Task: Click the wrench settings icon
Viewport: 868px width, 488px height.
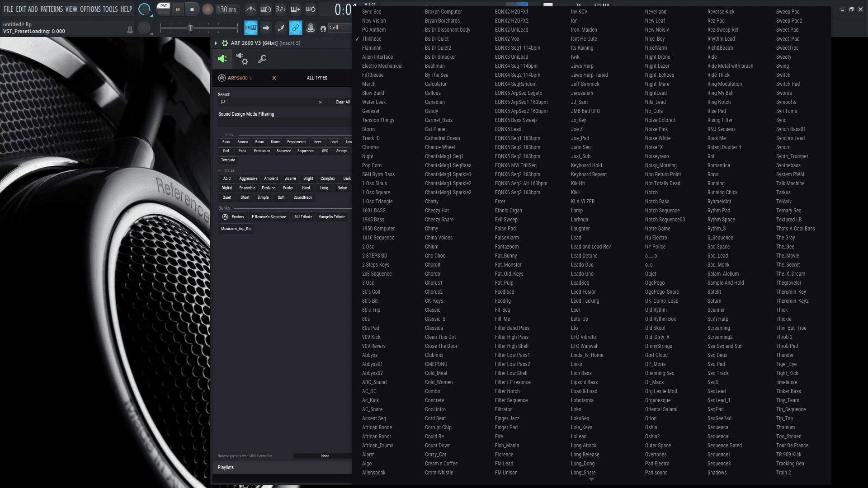Action: (262, 59)
